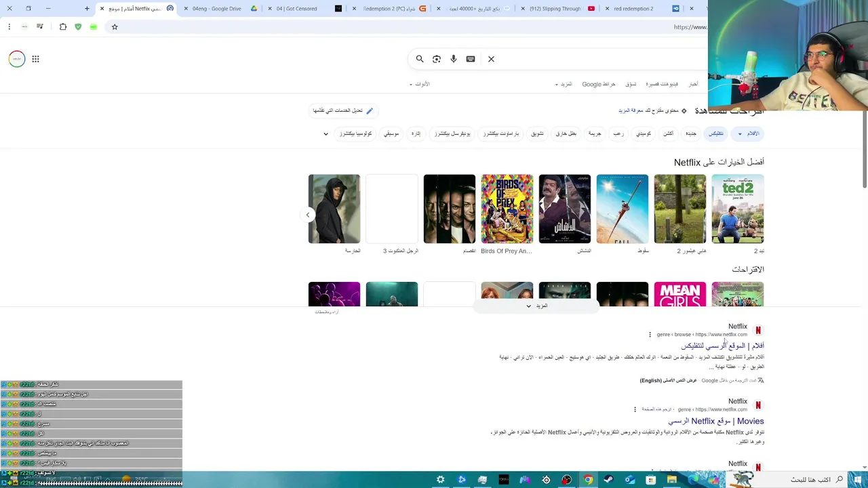Click عرض النص الأصلي (English) link
868x488 pixels.
point(668,380)
